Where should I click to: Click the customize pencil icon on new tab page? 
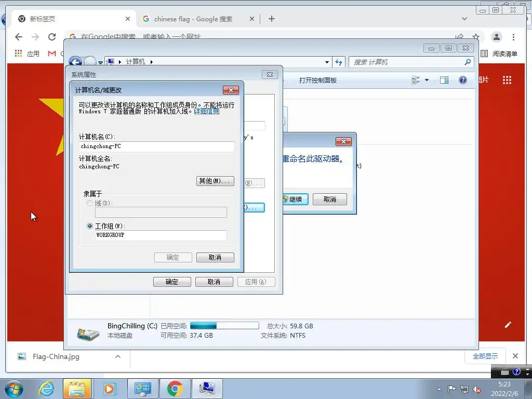coord(508,325)
